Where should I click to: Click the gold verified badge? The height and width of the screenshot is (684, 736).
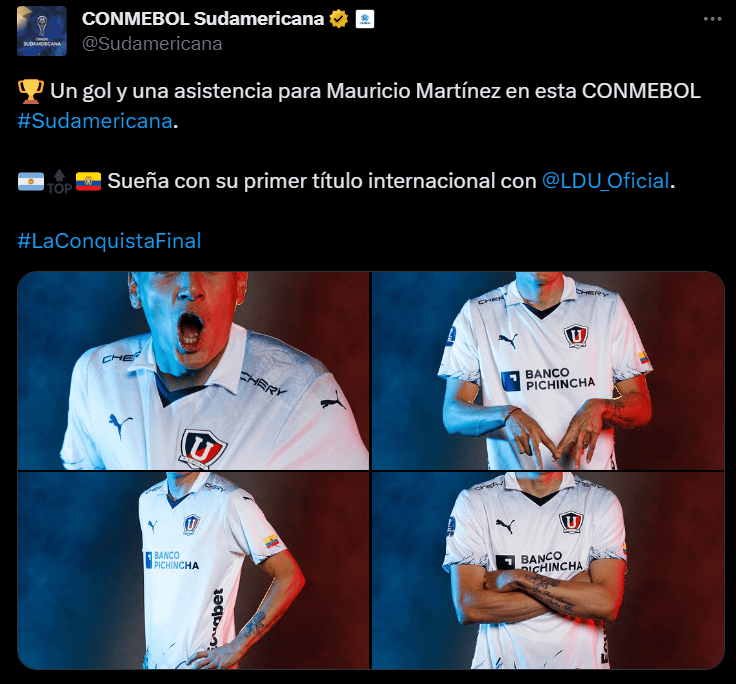pos(338,19)
